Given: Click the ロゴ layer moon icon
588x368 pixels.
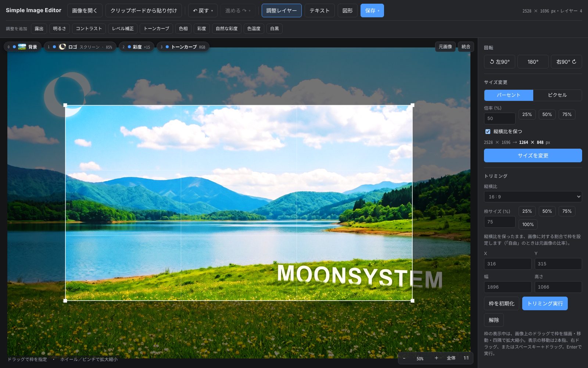Looking at the screenshot, I should (62, 47).
